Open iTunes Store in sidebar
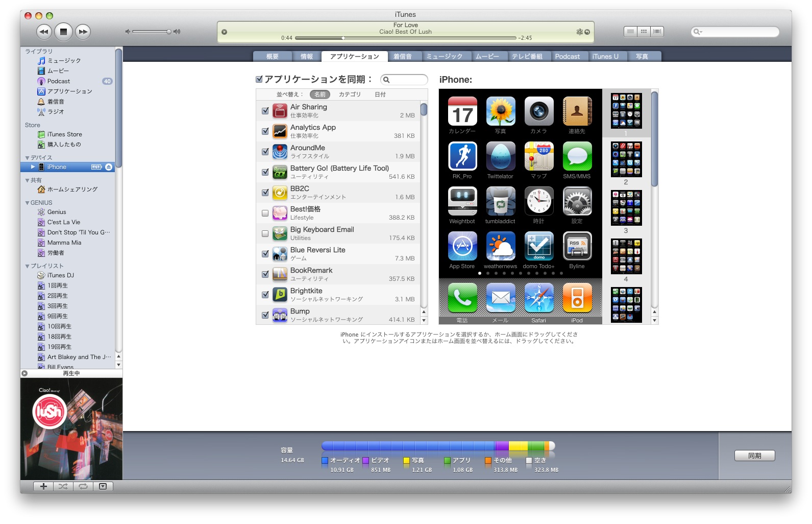812x524 pixels. point(64,134)
